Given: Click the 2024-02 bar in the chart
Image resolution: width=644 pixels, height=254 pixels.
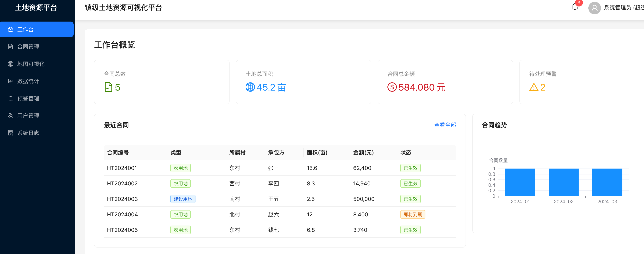Looking at the screenshot, I should pos(563,182).
